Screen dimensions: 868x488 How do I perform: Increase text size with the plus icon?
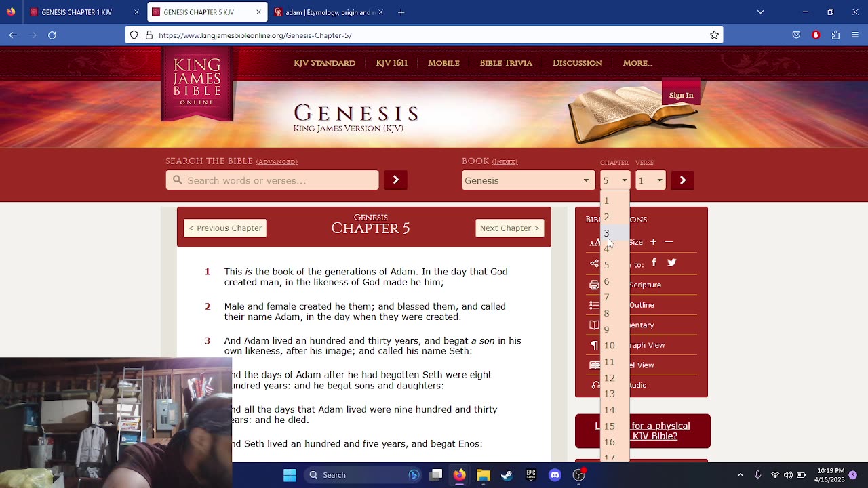pyautogui.click(x=653, y=242)
